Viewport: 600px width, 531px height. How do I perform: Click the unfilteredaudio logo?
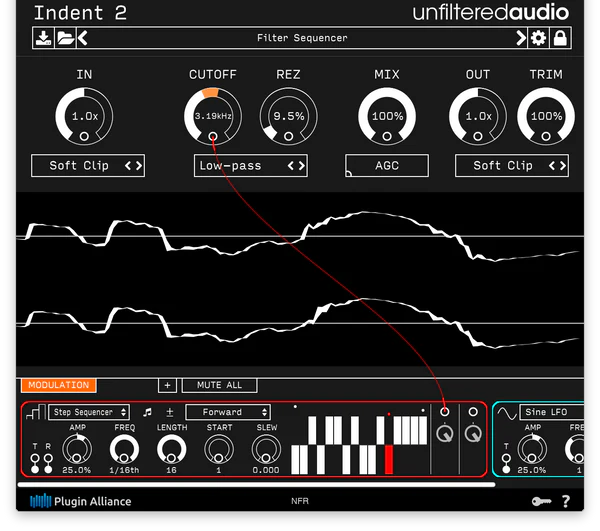click(x=491, y=13)
